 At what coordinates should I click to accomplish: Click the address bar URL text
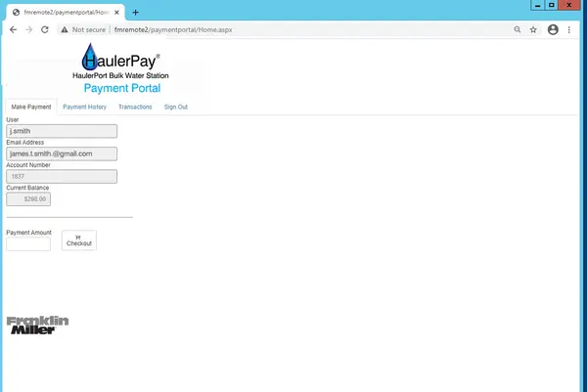173,29
